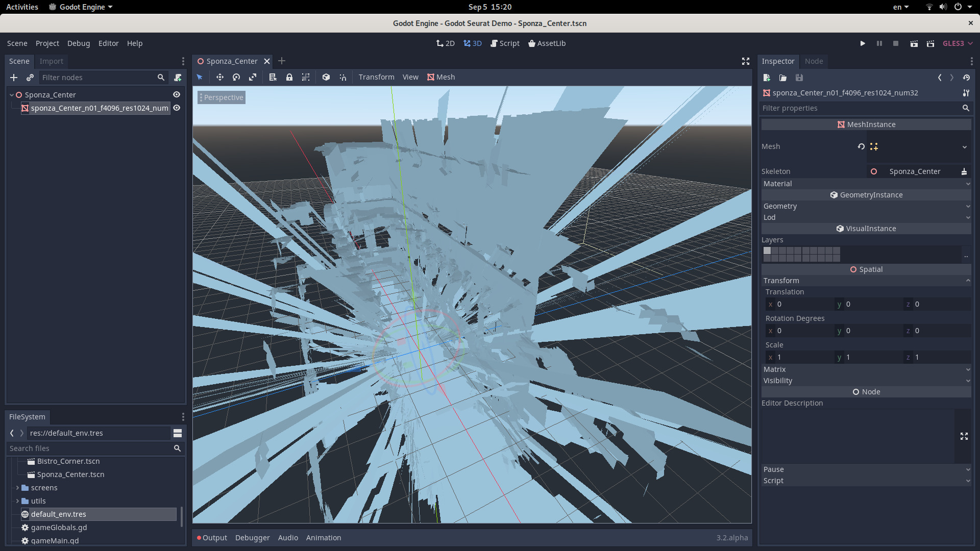Search in Filter nodes magnifier

(161, 78)
